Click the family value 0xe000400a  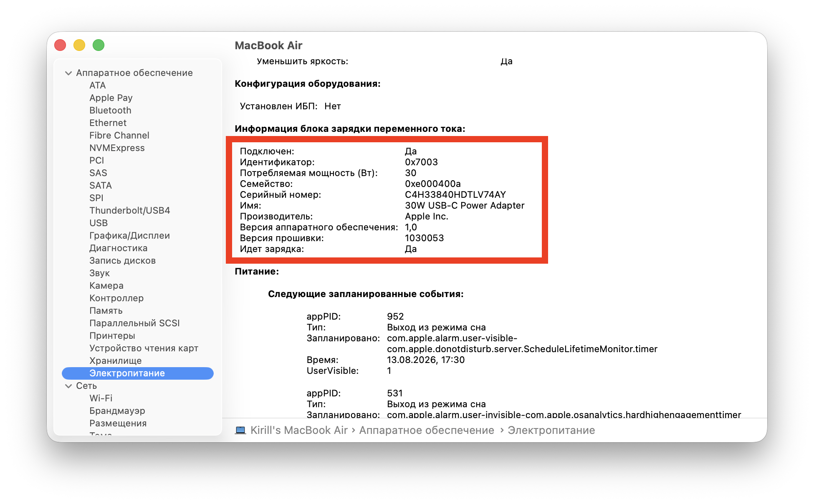pos(433,184)
